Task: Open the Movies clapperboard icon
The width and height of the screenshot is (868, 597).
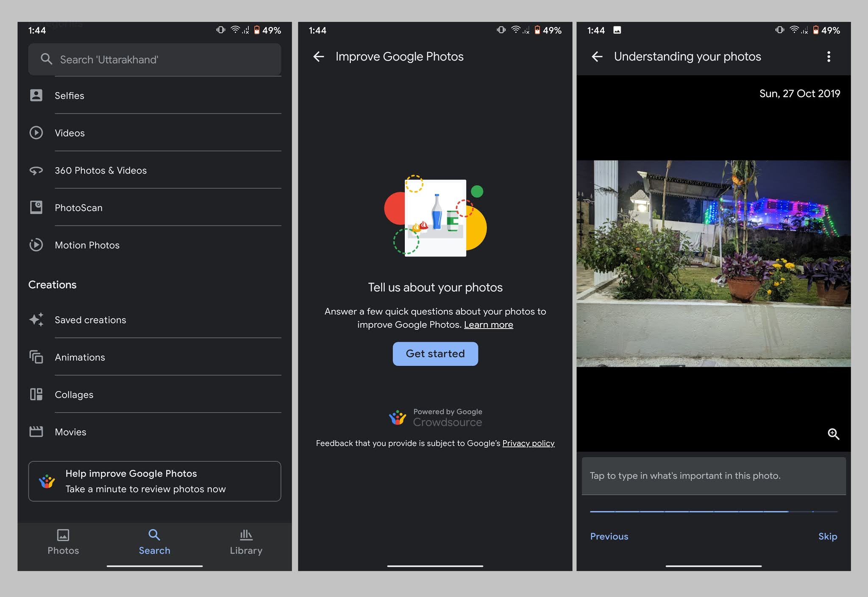Action: pos(36,432)
